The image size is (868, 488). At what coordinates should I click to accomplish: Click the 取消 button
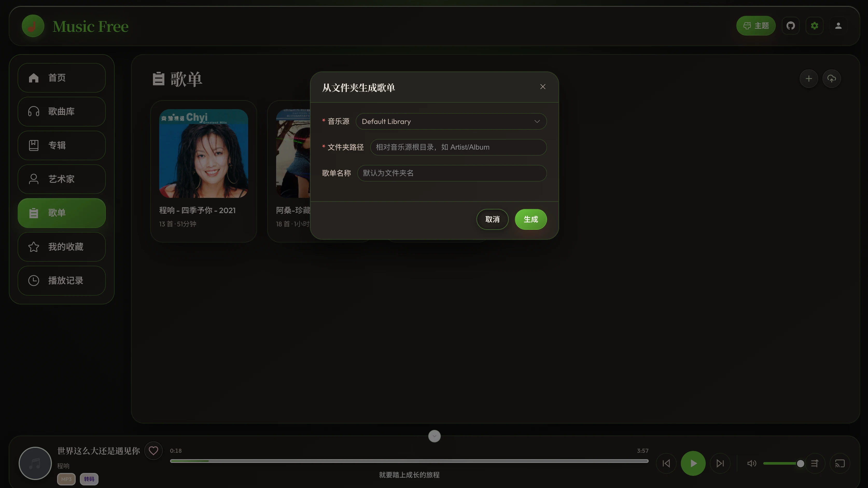tap(492, 219)
